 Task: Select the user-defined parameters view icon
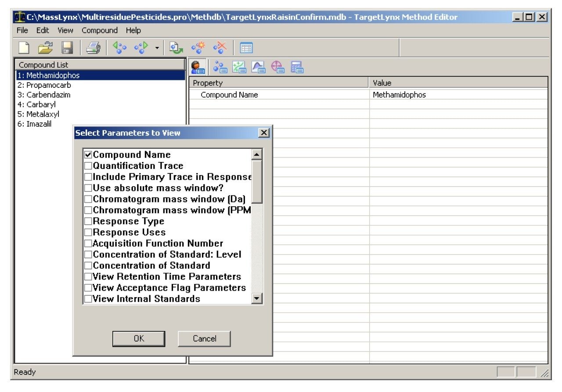tap(198, 67)
